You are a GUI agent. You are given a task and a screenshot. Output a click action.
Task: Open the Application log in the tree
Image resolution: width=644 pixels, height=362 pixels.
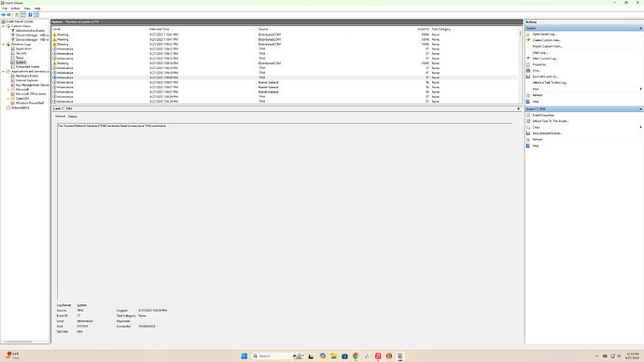tap(23, 49)
